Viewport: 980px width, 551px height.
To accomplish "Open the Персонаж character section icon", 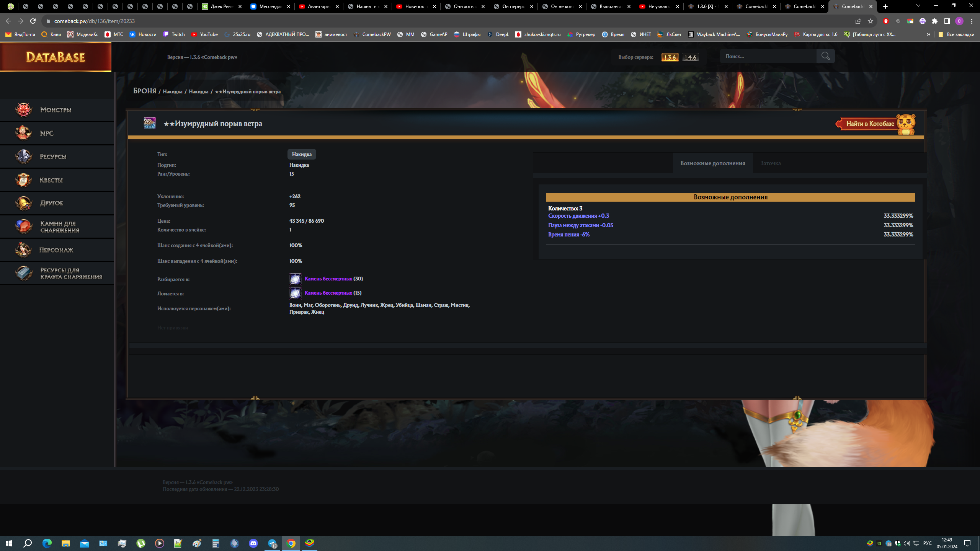I will click(x=23, y=250).
